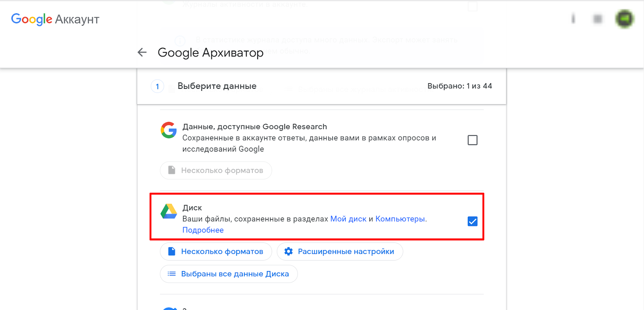Click the Google G logo beside Research data
Viewport: 644px width, 310px height.
coord(169,130)
